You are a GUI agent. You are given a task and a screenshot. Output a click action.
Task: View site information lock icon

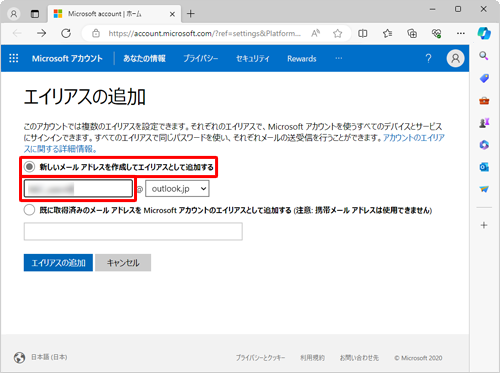coord(96,33)
